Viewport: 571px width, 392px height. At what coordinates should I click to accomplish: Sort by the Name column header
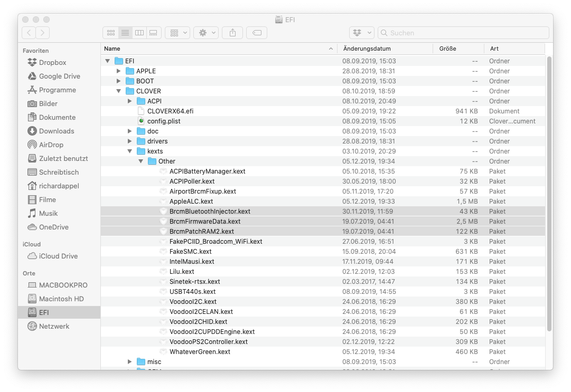click(x=219, y=49)
